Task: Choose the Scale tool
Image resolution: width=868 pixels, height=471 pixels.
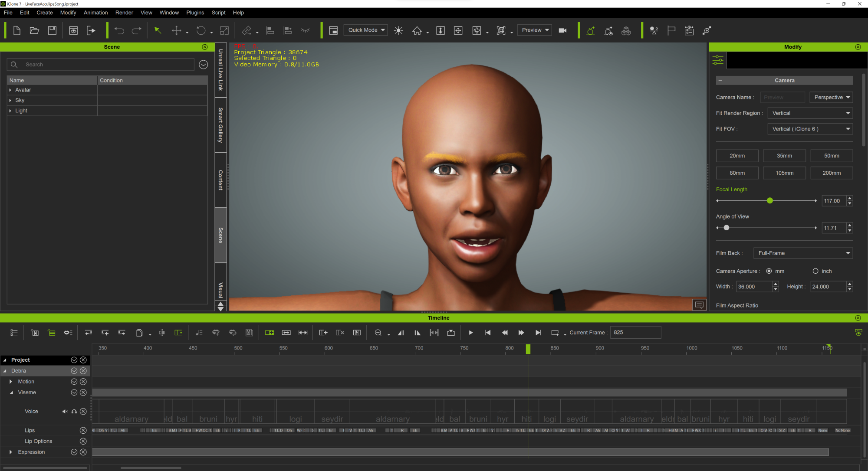Action: (224, 30)
